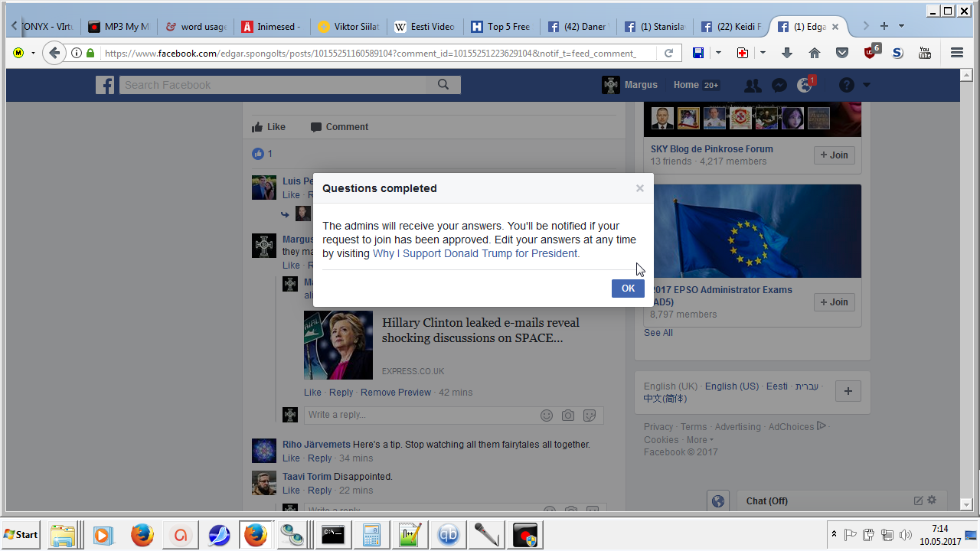Open the Hillary Clinton article thumbnail
980x551 pixels.
[338, 345]
